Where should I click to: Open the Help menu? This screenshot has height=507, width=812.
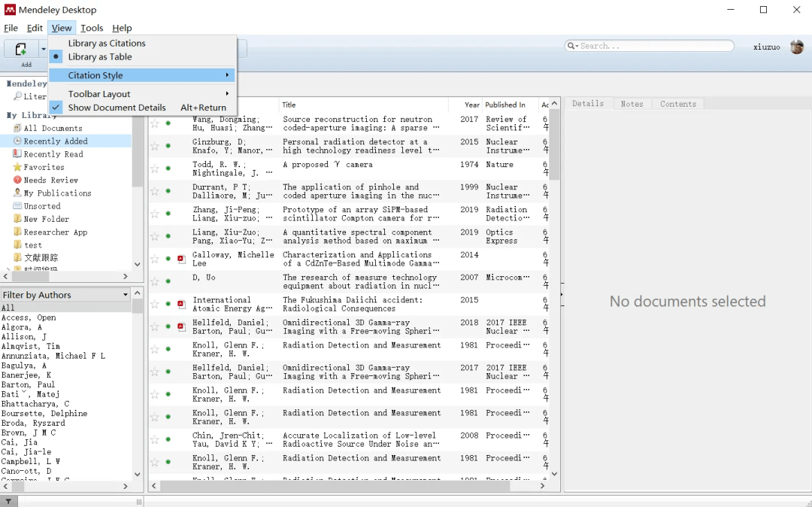[x=122, y=28]
